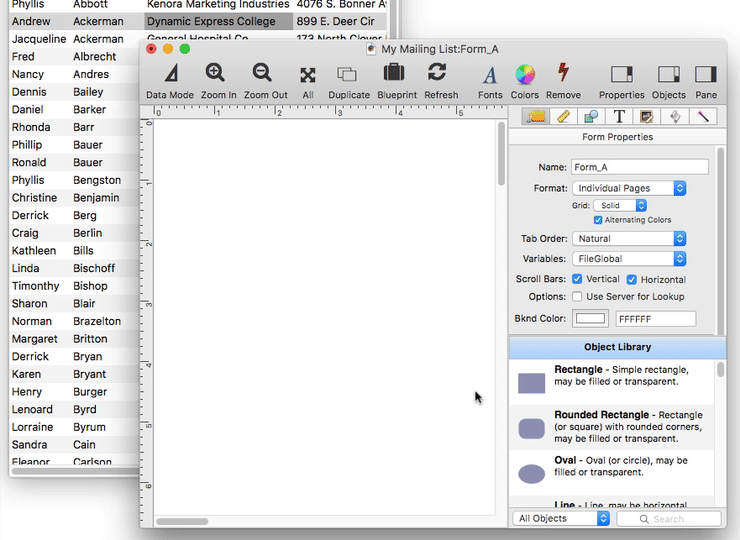740x540 pixels.
Task: Click the Zoom Out magnifier
Action: [262, 73]
